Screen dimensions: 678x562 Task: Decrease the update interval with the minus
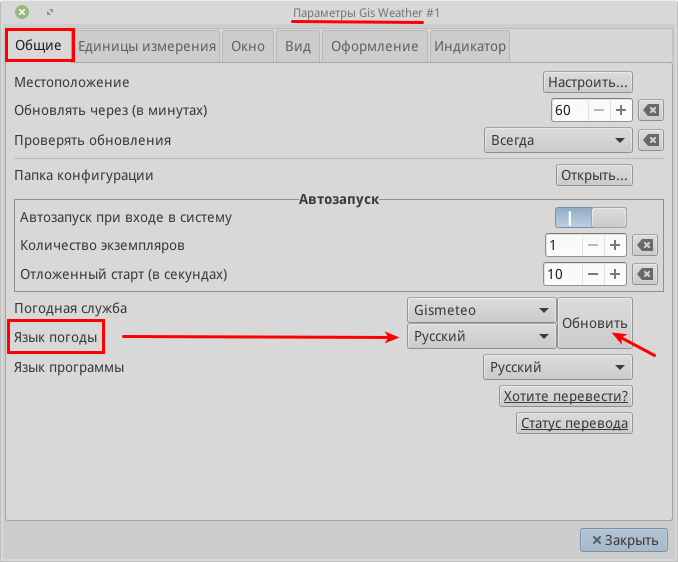599,110
